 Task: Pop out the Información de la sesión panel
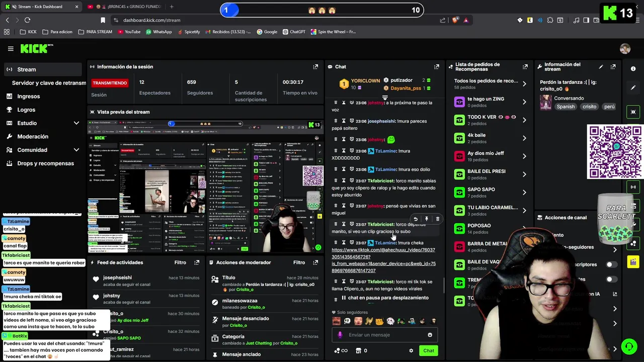(x=315, y=66)
